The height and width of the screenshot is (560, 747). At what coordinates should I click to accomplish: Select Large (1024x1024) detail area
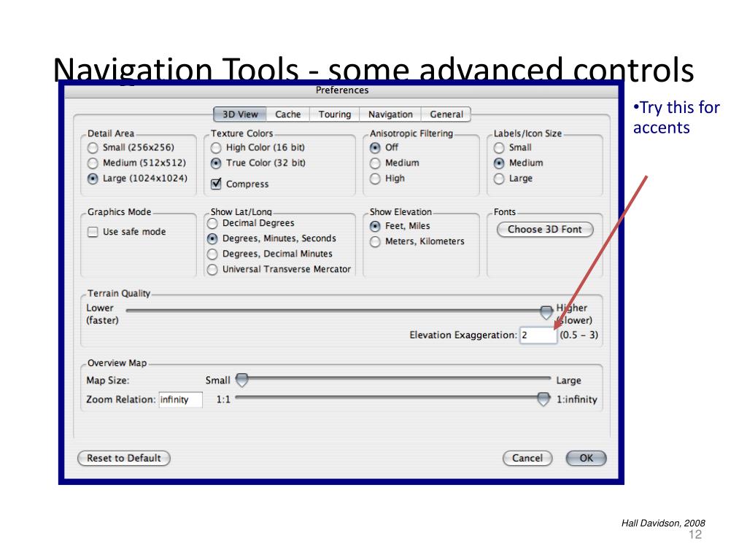tap(93, 179)
